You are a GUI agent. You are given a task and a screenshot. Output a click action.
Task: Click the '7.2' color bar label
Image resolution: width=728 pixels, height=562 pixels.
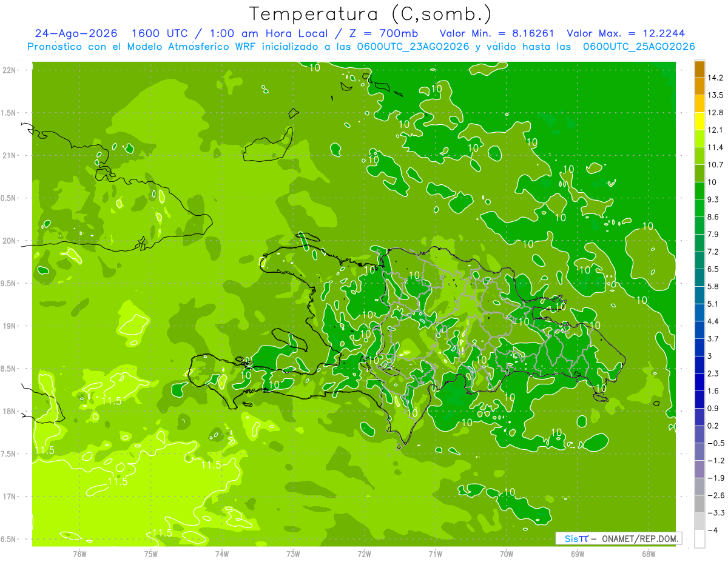click(x=713, y=252)
